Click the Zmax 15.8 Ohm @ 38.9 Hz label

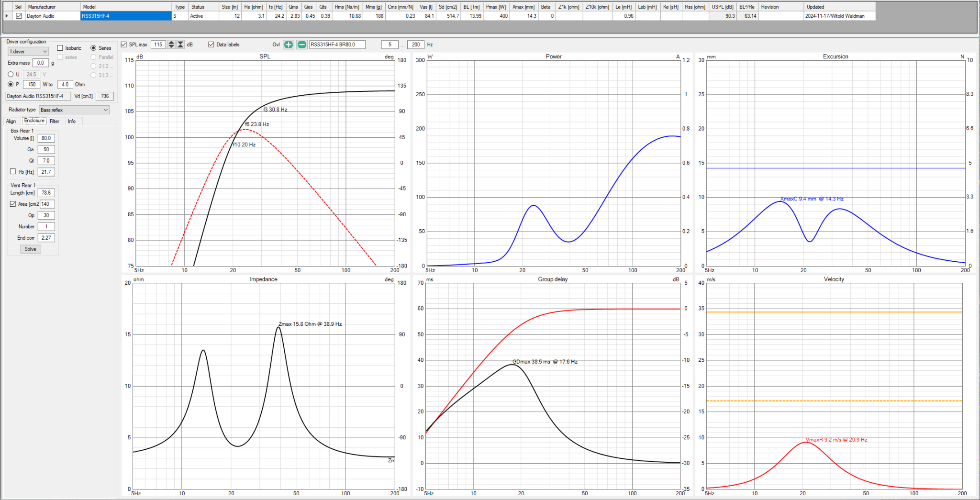(x=310, y=324)
